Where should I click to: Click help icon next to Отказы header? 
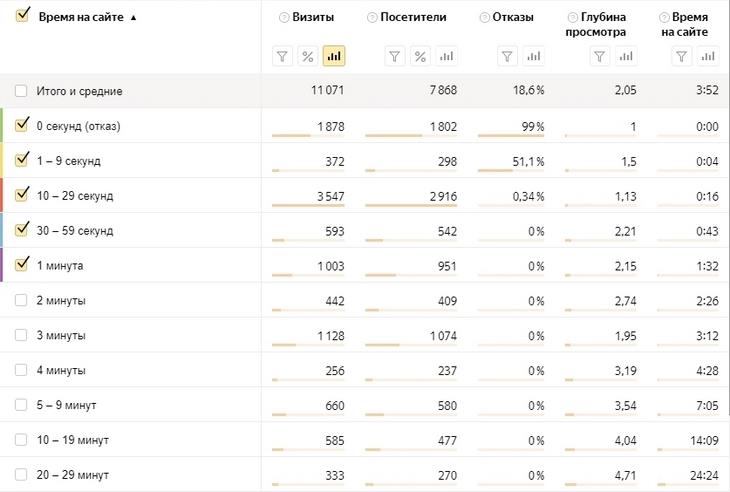[x=485, y=18]
